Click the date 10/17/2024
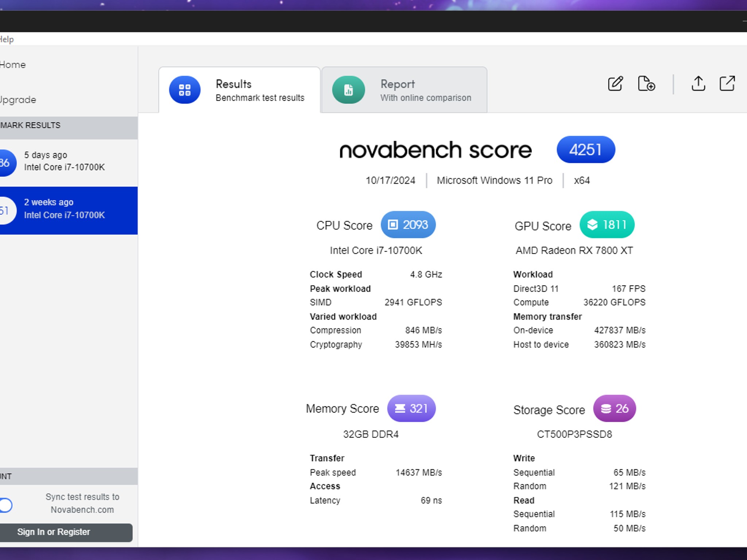 pyautogui.click(x=390, y=180)
